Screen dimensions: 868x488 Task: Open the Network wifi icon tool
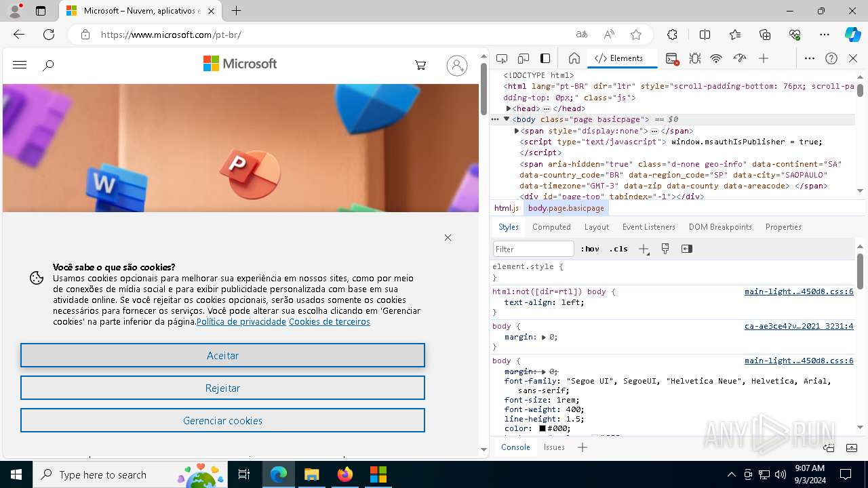[x=716, y=58]
